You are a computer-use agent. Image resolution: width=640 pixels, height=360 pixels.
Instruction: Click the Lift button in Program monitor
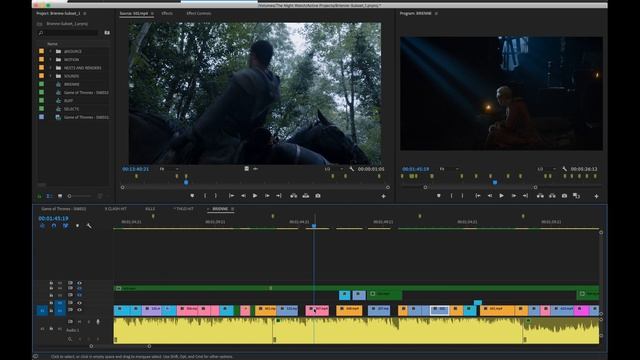tap(540, 196)
